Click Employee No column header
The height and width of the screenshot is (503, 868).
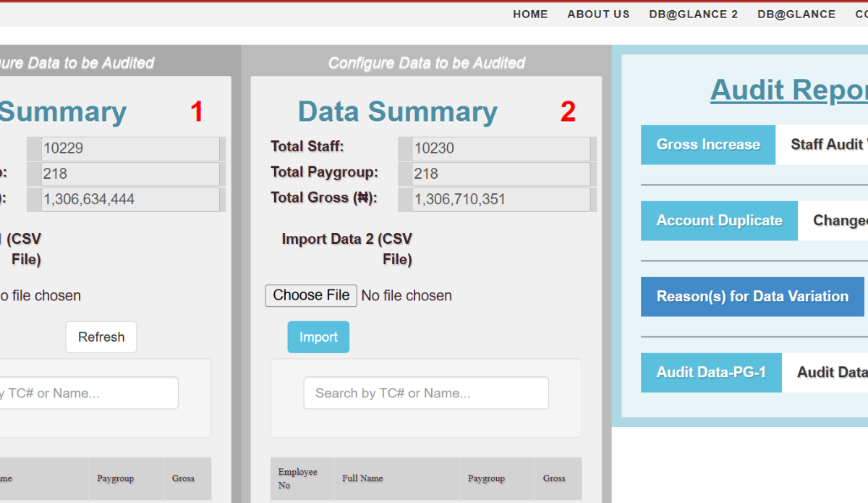pos(298,478)
